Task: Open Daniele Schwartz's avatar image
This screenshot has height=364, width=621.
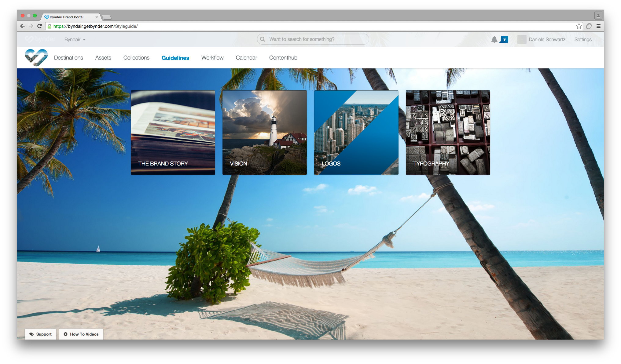Action: 521,39
